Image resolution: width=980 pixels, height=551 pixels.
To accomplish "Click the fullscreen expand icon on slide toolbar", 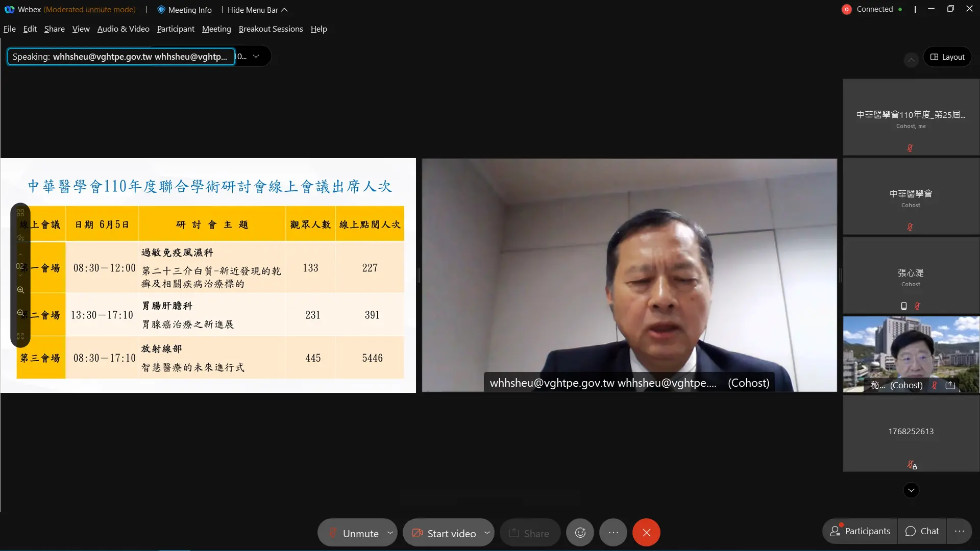I will 20,336.
